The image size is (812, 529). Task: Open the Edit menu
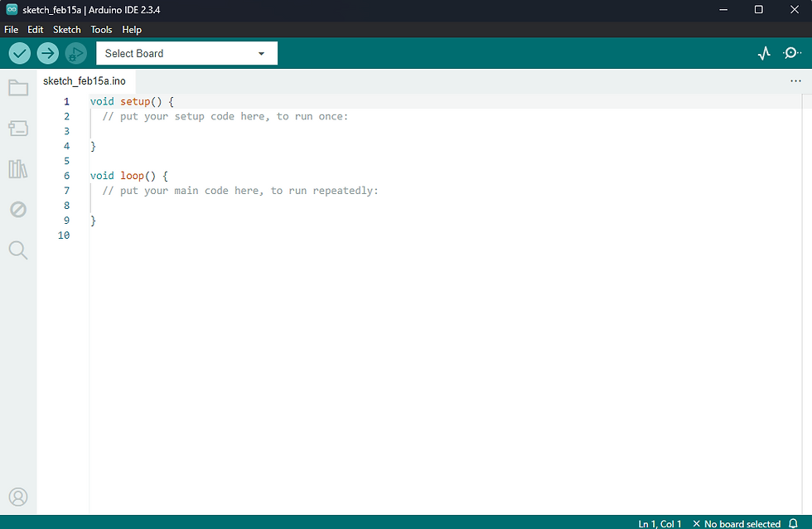coord(35,30)
